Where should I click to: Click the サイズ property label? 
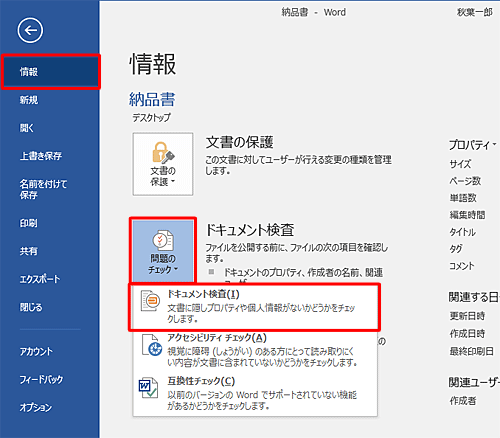pos(460,164)
